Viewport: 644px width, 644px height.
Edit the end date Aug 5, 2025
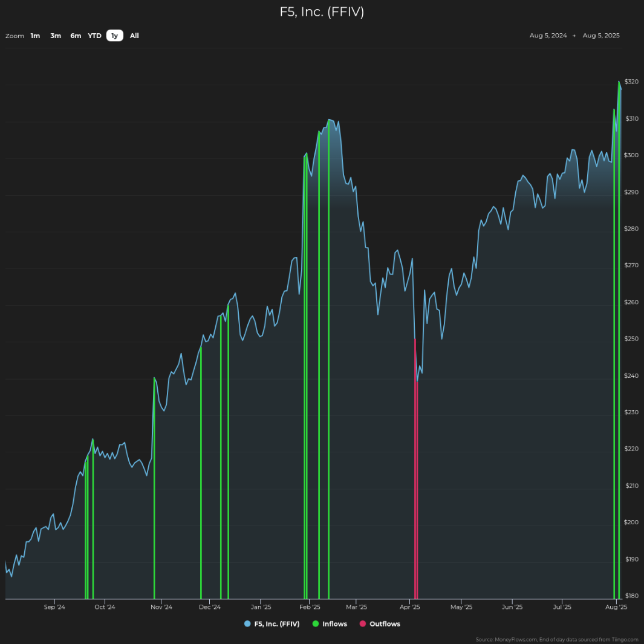point(601,35)
